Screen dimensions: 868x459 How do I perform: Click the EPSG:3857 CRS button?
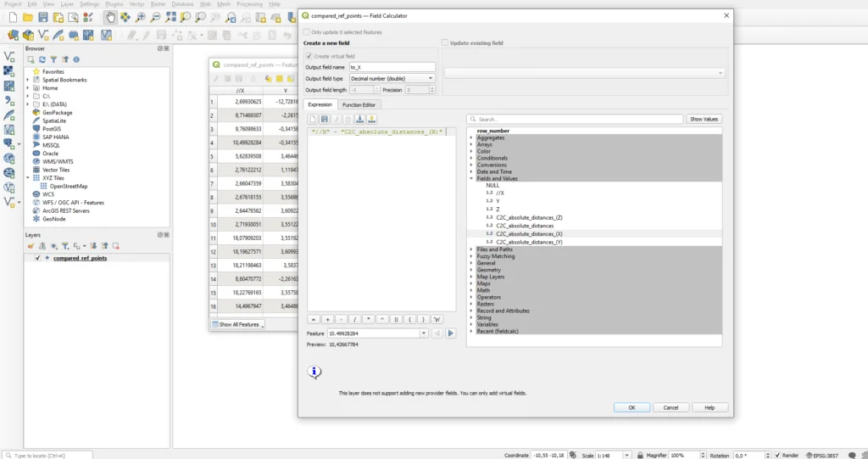[x=822, y=455]
